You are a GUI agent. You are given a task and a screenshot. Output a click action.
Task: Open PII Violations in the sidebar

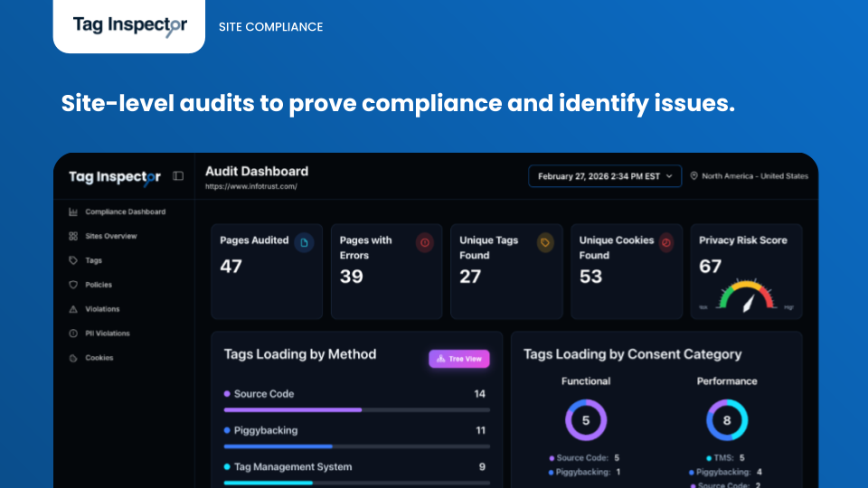tap(108, 333)
